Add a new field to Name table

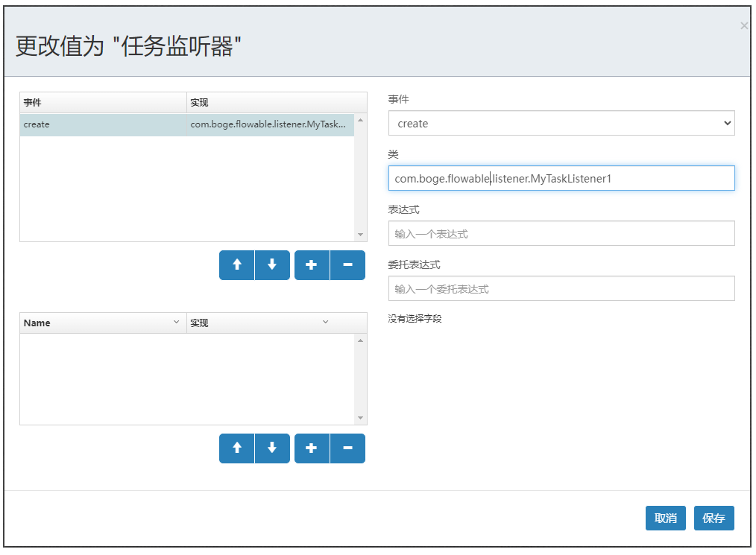point(312,448)
